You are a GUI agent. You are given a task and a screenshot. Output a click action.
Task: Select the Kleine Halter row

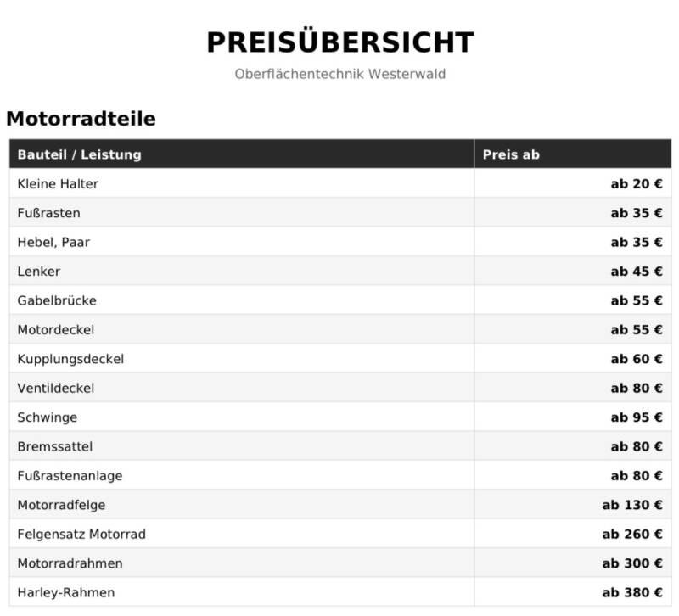click(x=340, y=183)
